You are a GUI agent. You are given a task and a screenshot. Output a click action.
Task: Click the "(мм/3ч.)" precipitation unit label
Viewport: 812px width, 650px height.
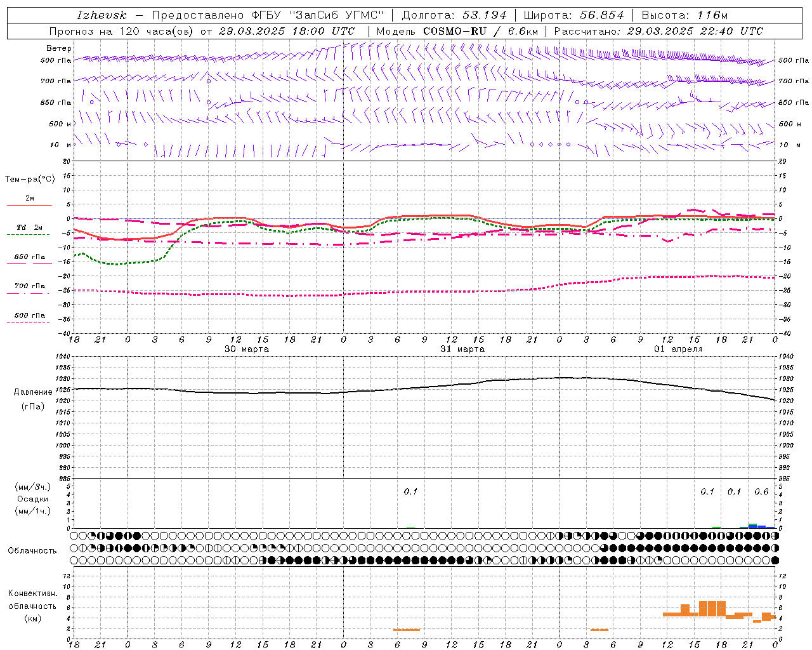(x=33, y=487)
